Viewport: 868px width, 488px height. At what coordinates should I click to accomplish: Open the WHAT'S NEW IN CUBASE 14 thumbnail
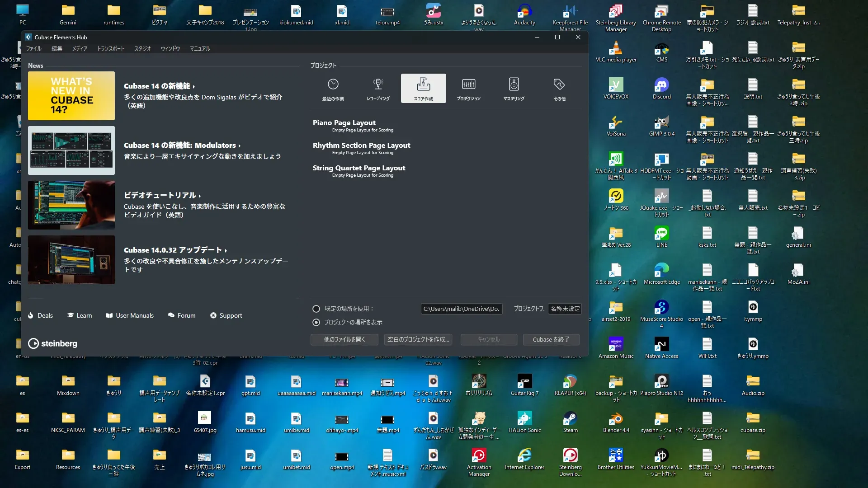click(71, 96)
